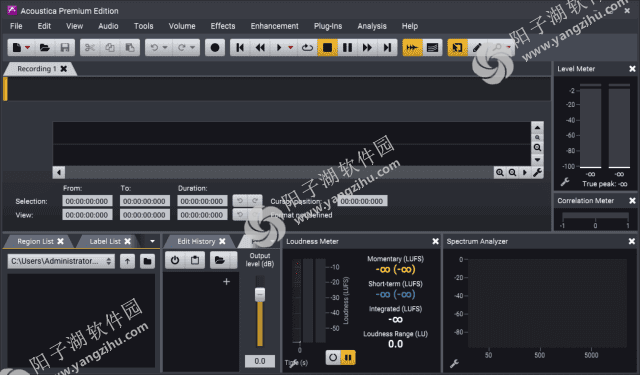Click the Cut scissors icon

coord(90,48)
